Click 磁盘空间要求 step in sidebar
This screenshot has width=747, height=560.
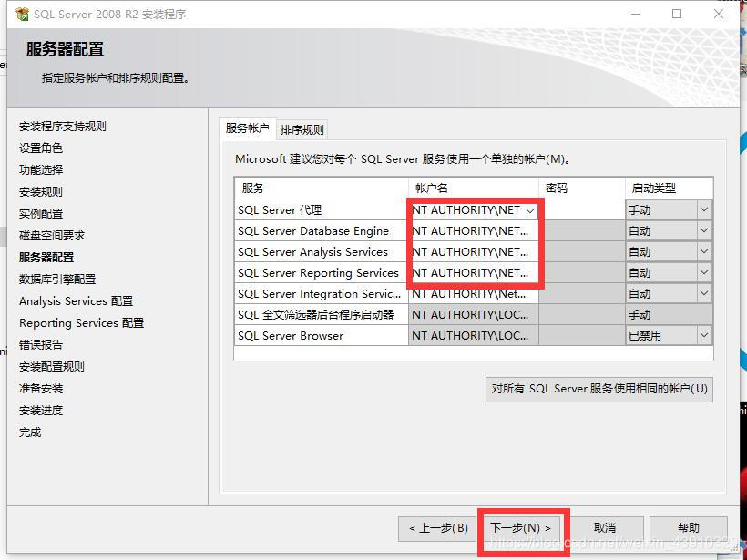[x=52, y=235]
